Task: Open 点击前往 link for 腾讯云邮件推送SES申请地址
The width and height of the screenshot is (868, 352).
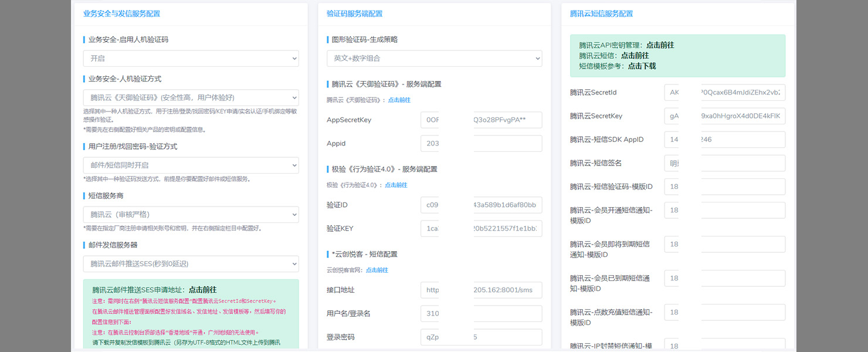Action: pos(202,290)
